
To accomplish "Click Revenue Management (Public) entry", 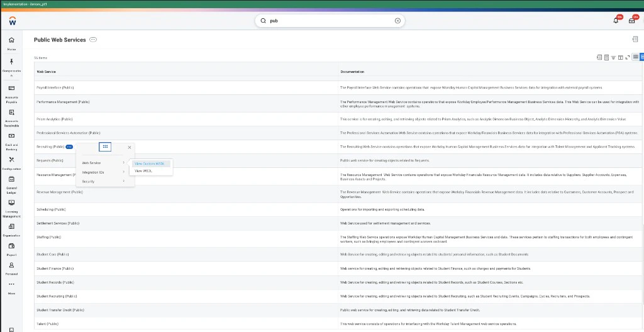I will click(x=60, y=192).
